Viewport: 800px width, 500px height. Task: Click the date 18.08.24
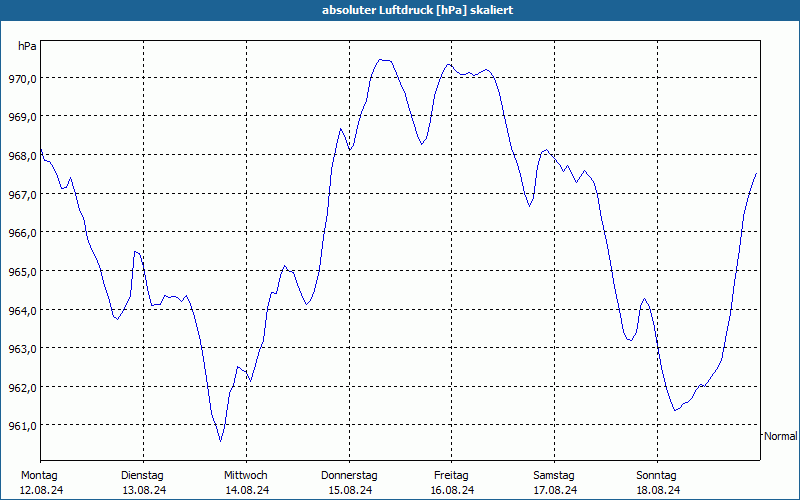click(658, 490)
